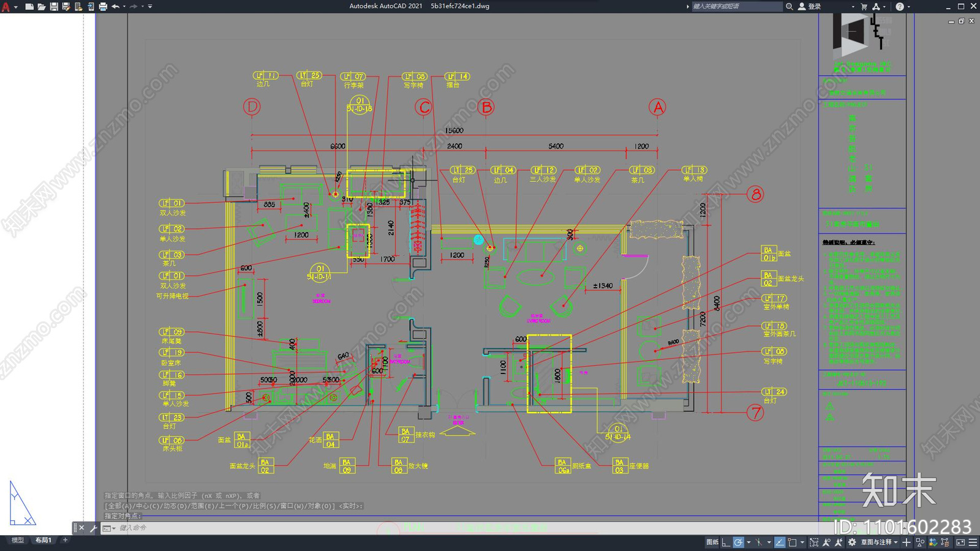The height and width of the screenshot is (551, 980).
Task: Open Autodesk App Store cart icon
Action: 864,6
